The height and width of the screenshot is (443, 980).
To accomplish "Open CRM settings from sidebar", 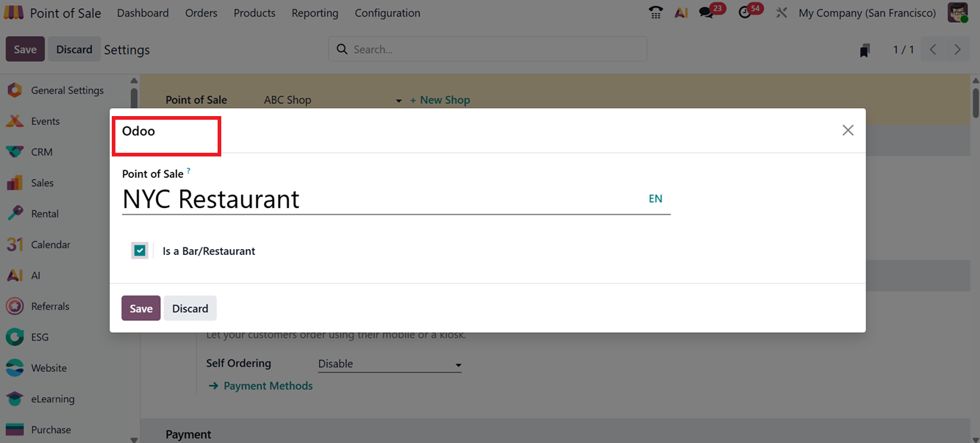I will [x=14, y=151].
